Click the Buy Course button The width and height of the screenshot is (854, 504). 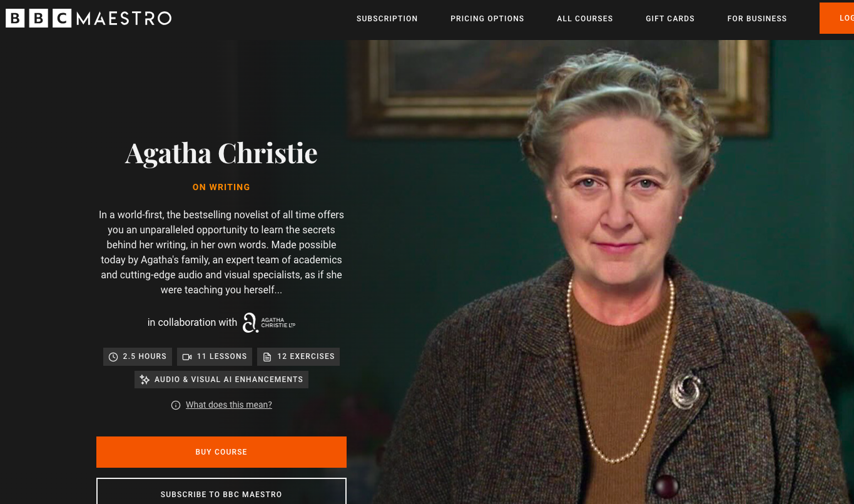point(221,452)
